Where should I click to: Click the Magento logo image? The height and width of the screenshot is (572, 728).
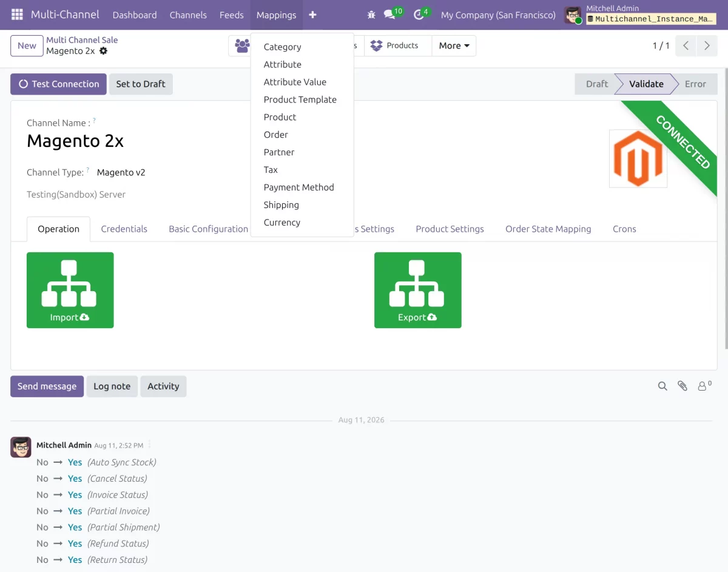[x=638, y=158]
